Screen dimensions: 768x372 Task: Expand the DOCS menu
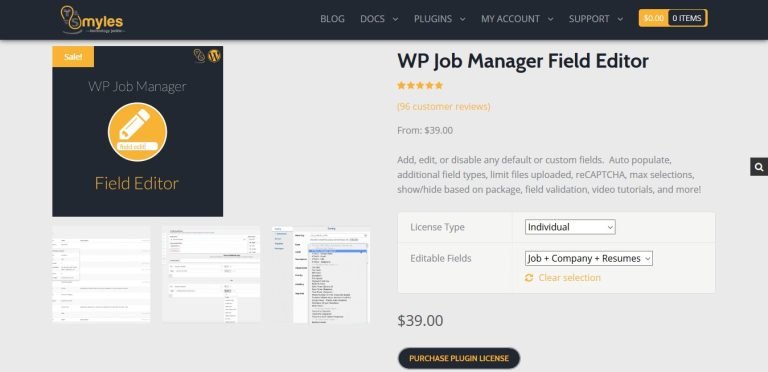[379, 19]
